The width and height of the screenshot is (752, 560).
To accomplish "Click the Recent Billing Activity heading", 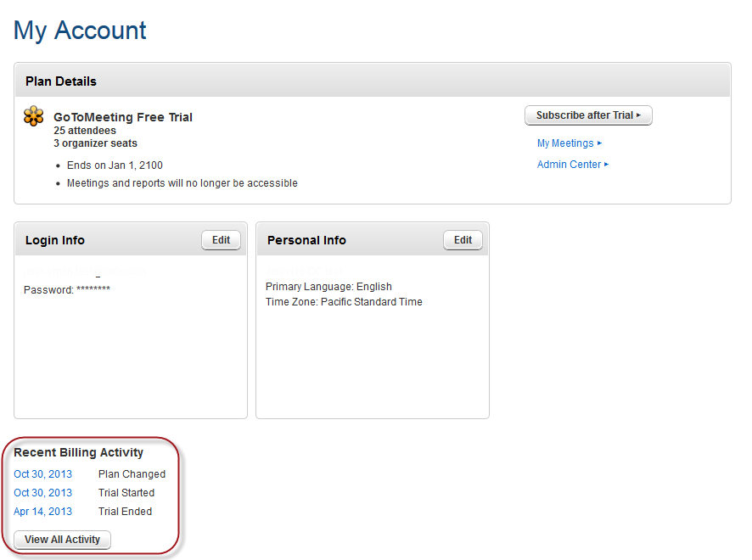I will coord(79,452).
